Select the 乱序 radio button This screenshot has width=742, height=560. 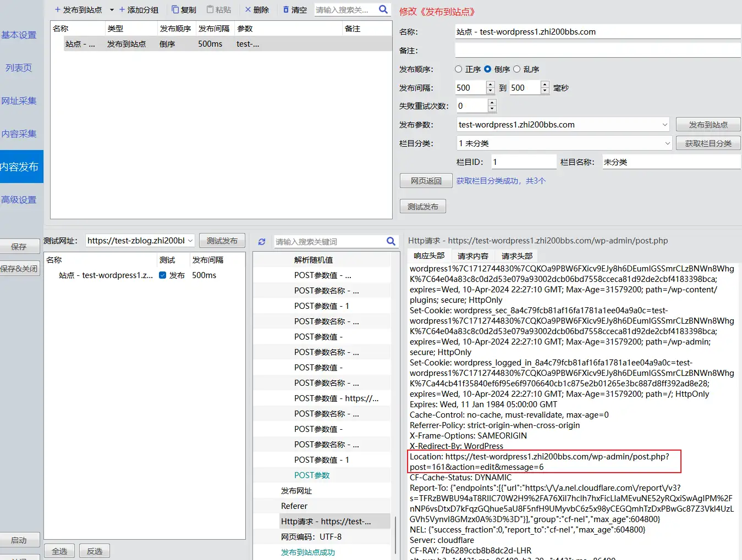point(516,69)
